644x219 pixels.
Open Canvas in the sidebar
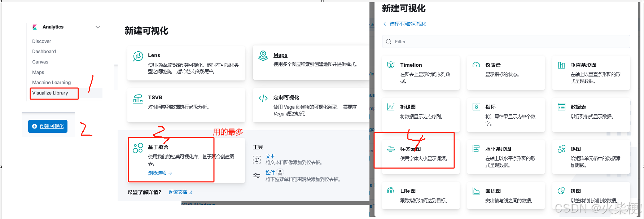pos(40,62)
